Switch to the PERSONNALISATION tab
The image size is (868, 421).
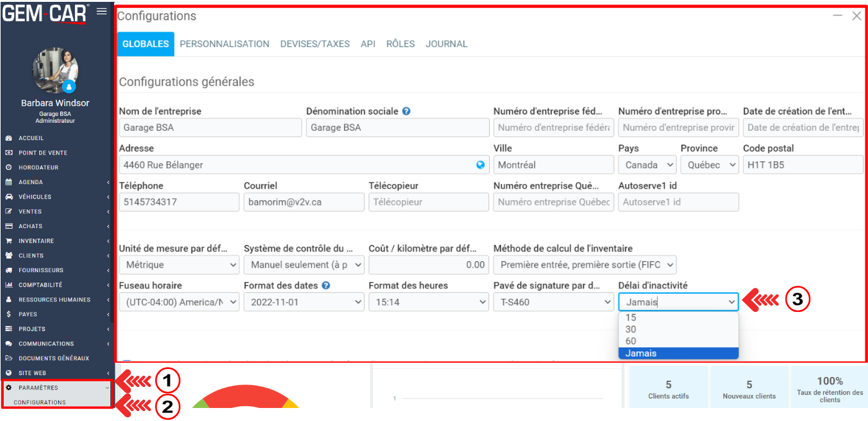click(224, 44)
